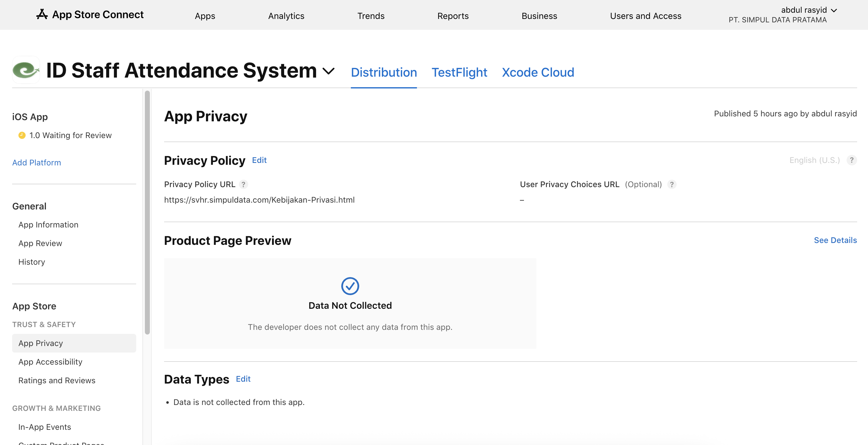Click the User Privacy Choices URL help icon

coord(672,184)
